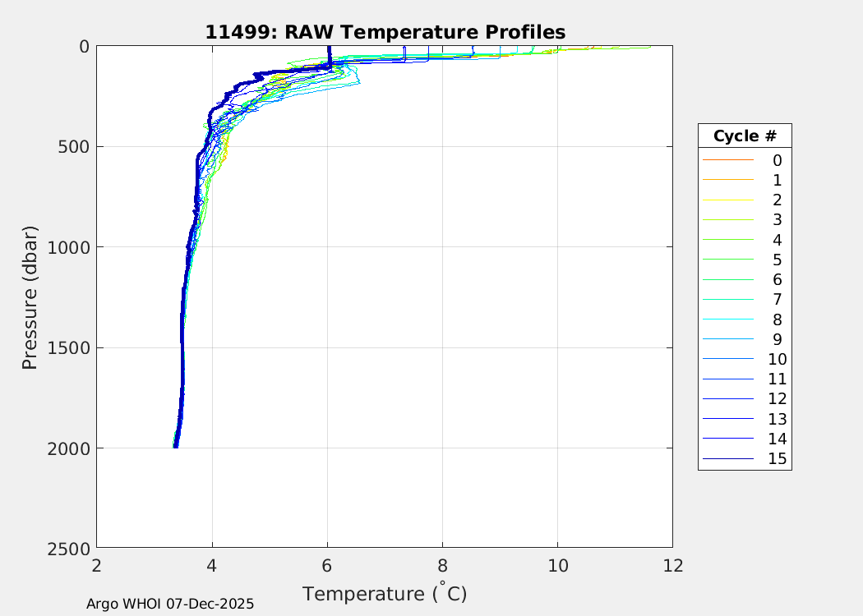Screen dimensions: 863x616
Task: Click the plot title "11499: RAW Temperature Profiles"
Action: pos(385,32)
